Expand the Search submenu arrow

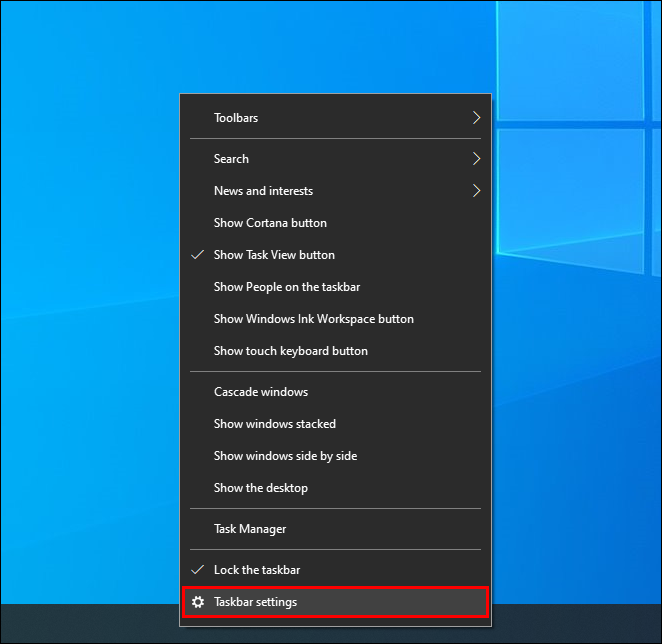[x=476, y=159]
